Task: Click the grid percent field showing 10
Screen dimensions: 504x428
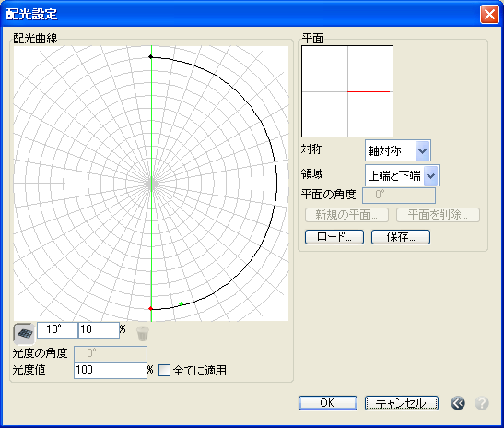Action: pyautogui.click(x=99, y=330)
